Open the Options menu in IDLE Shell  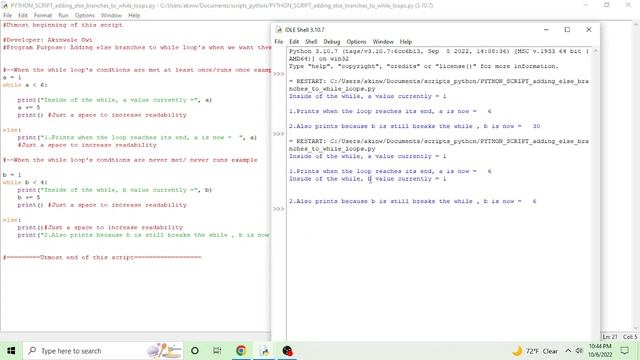click(x=356, y=42)
